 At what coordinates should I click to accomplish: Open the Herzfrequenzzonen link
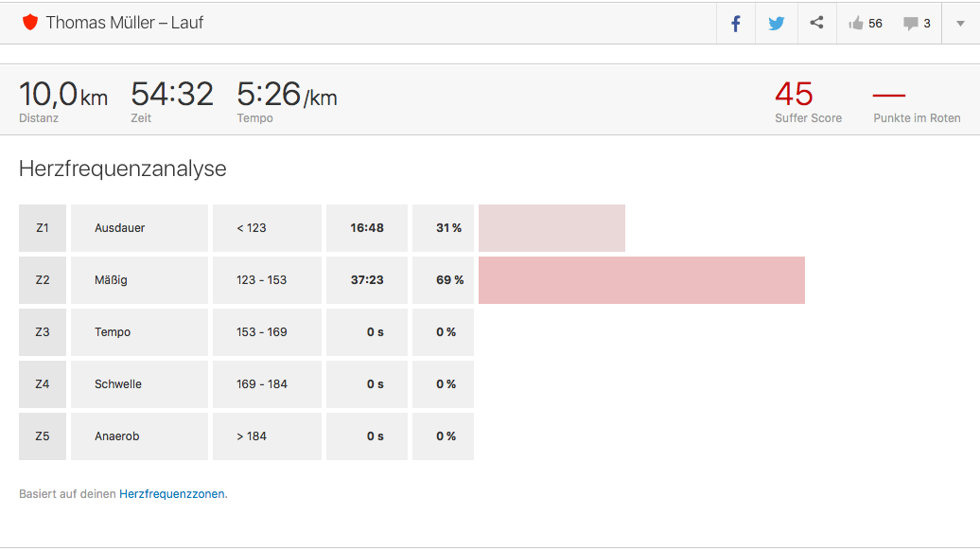(x=172, y=494)
